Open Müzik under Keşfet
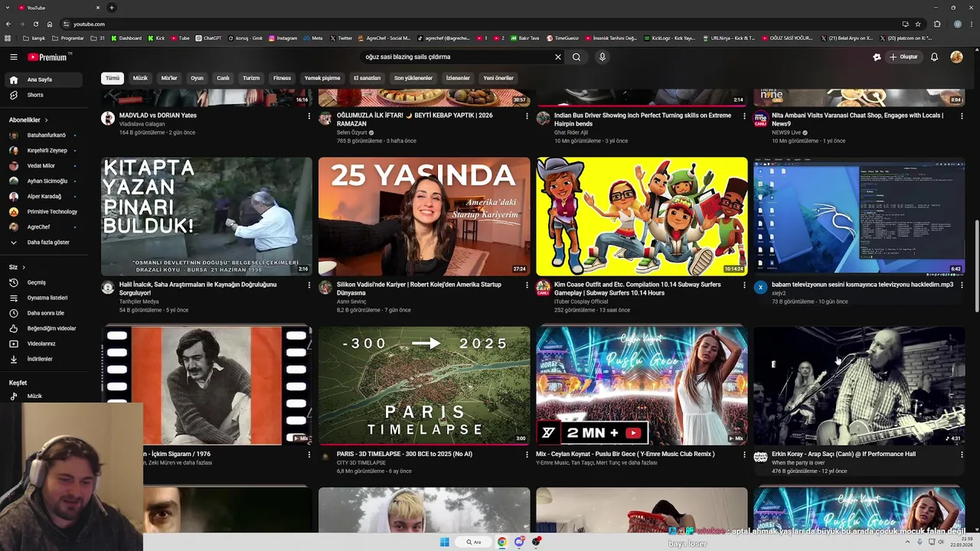This screenshot has width=980, height=551. (x=44, y=396)
